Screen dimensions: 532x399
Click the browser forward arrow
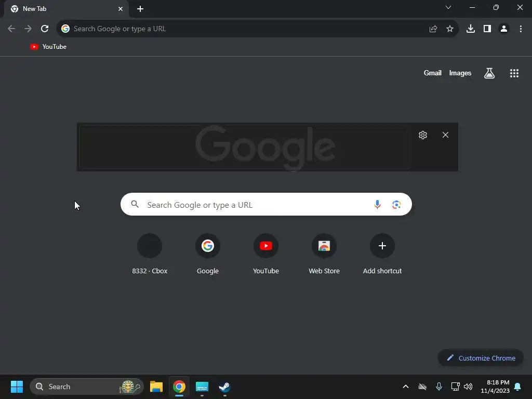pyautogui.click(x=28, y=29)
